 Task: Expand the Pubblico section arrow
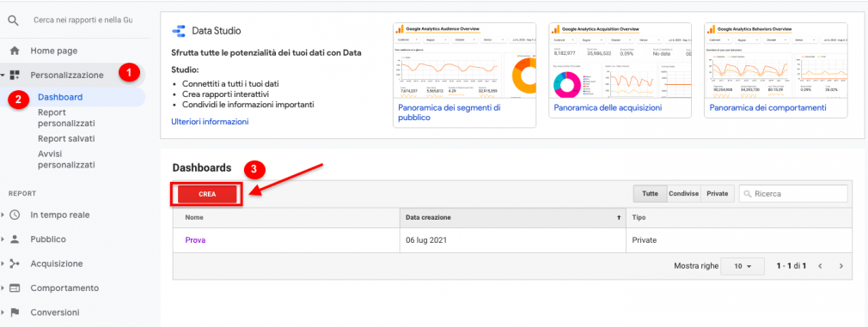(x=3, y=239)
